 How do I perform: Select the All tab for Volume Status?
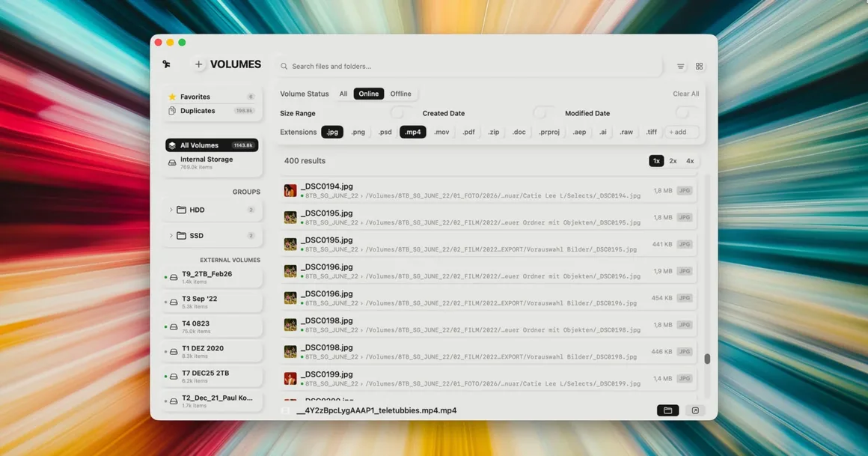click(343, 94)
